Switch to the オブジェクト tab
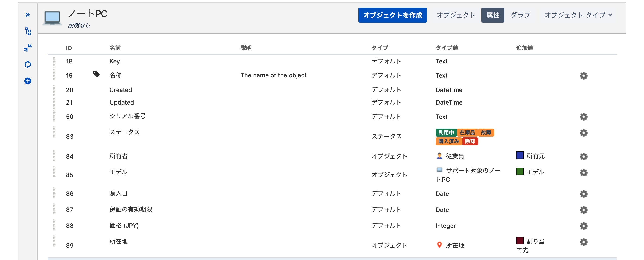This screenshot has height=260, width=644. (455, 15)
